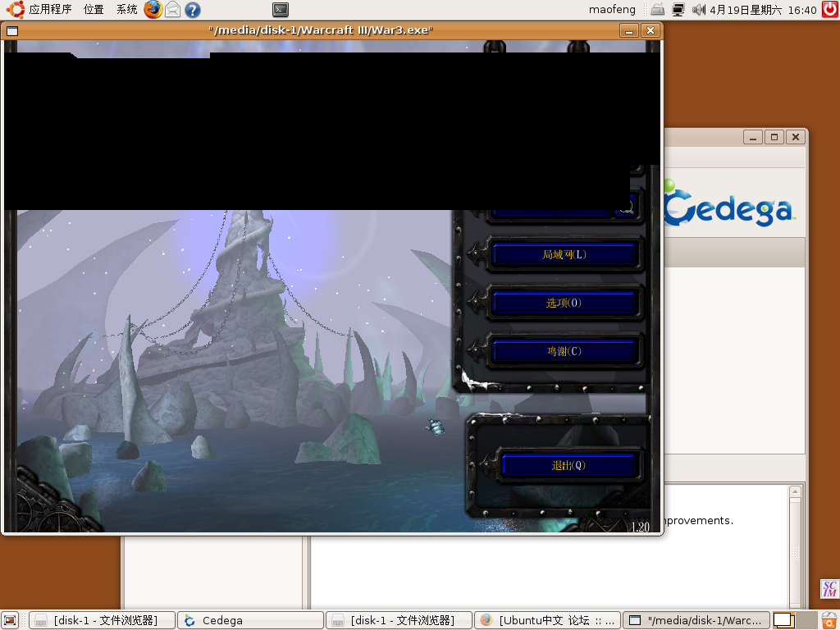Launch Firefox from the top panel
The width and height of the screenshot is (840, 630).
click(153, 9)
